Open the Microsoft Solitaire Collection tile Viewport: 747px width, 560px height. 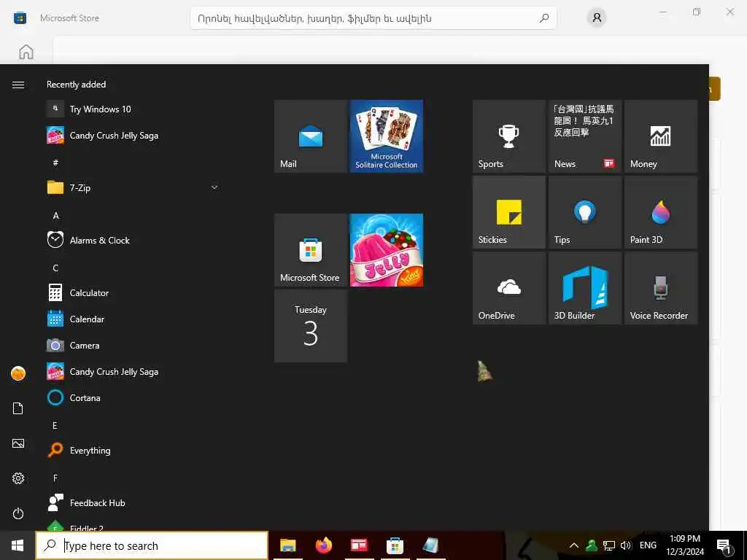click(x=387, y=136)
